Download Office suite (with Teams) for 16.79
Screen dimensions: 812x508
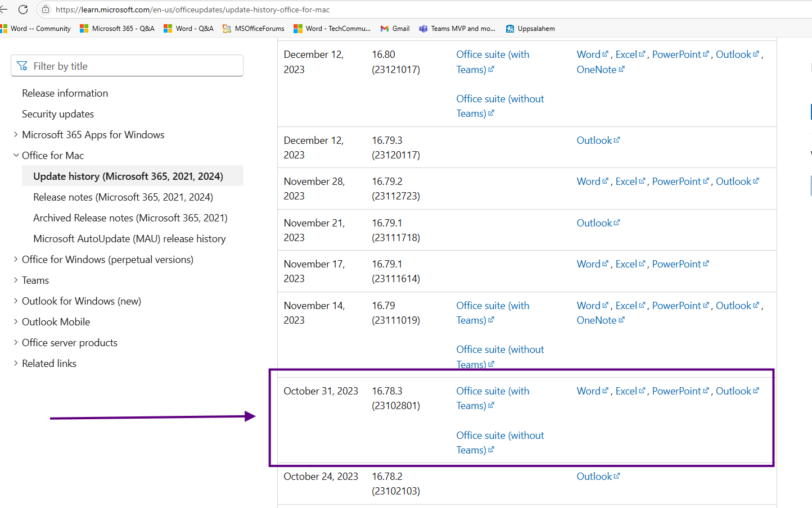click(x=493, y=313)
